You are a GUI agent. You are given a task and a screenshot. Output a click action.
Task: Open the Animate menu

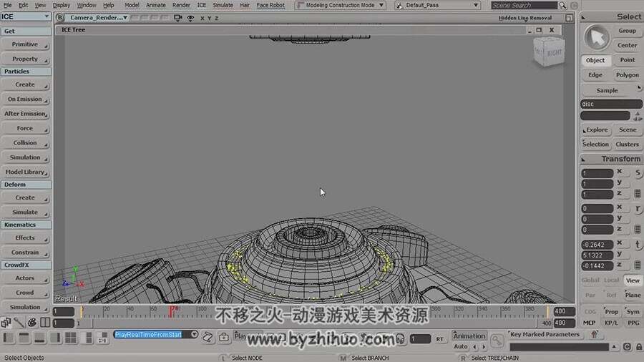tap(156, 5)
